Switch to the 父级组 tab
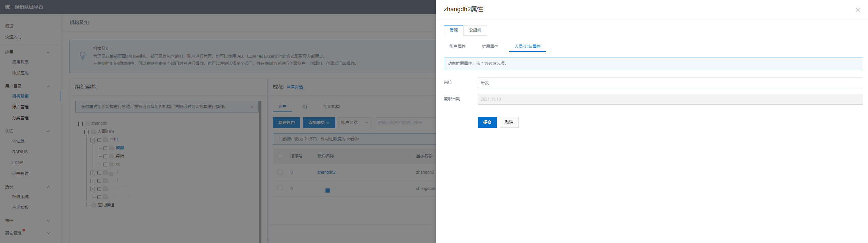The width and height of the screenshot is (868, 243). point(475,30)
